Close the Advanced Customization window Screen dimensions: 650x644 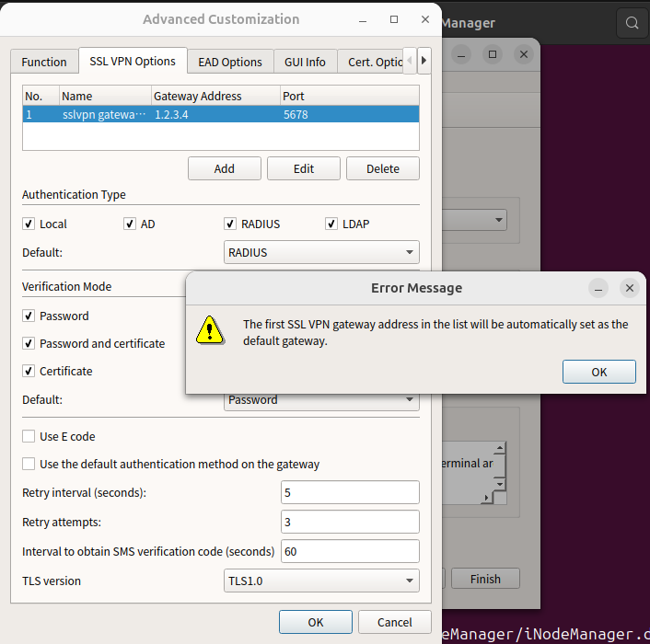tap(424, 19)
